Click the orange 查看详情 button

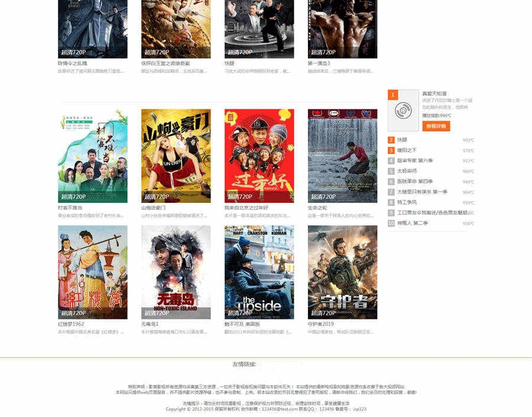tap(436, 127)
